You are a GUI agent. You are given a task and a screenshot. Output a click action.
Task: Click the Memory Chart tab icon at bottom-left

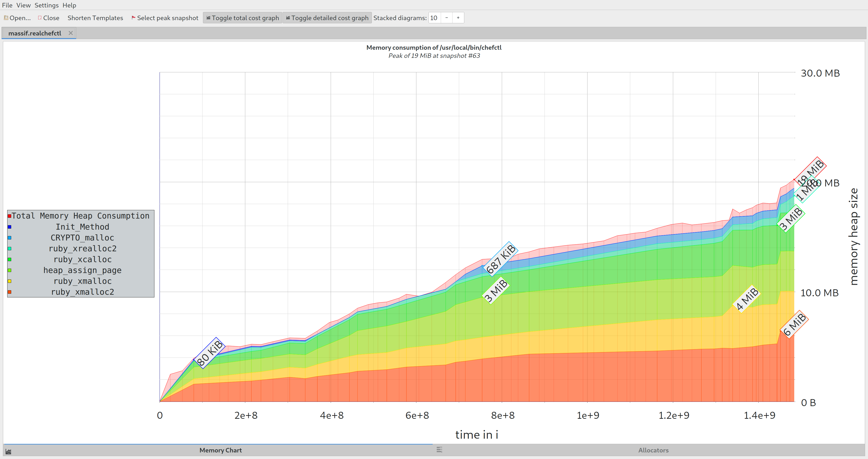[8, 451]
